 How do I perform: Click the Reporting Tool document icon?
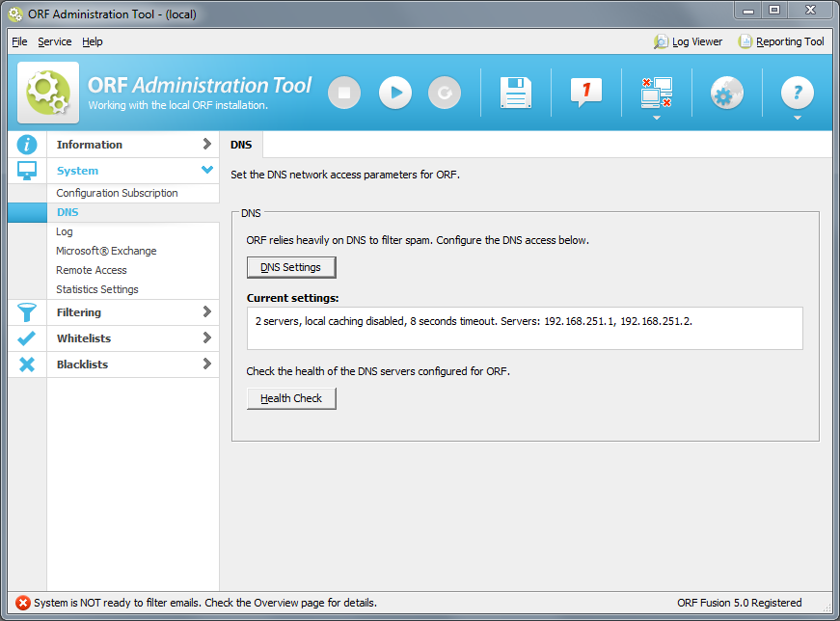[745, 41]
